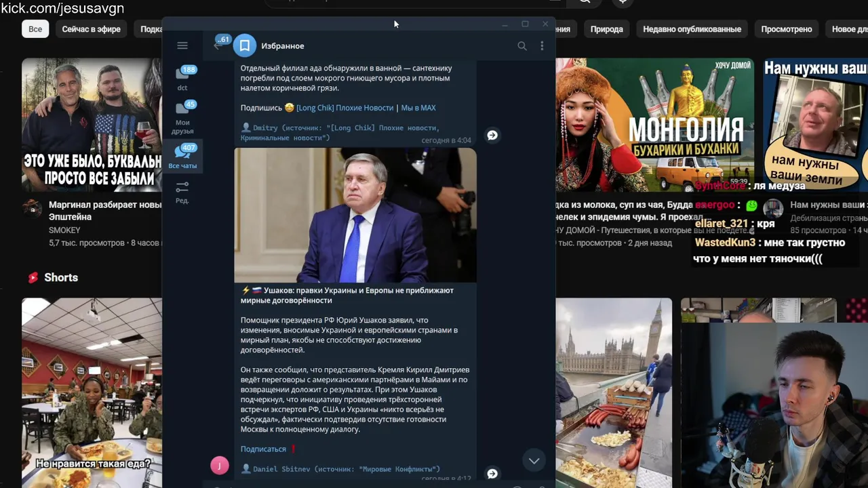Open Мои друзья folder in sidebar

(182, 117)
